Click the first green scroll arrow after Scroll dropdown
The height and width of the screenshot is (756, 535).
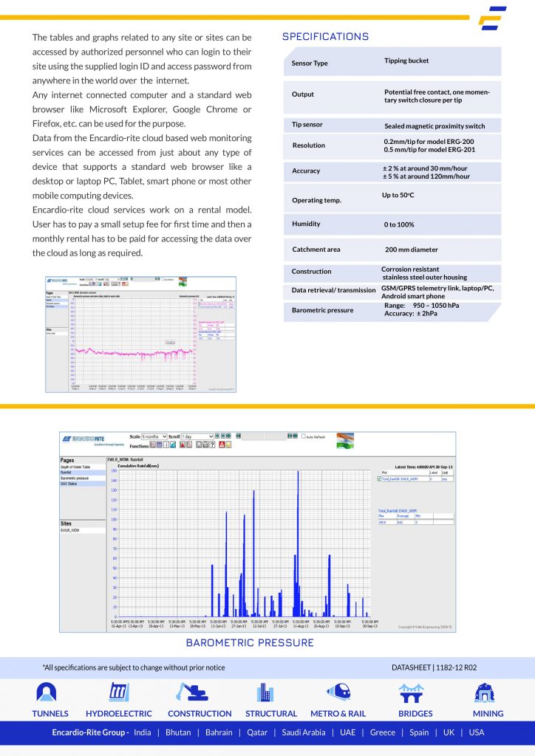(217, 436)
